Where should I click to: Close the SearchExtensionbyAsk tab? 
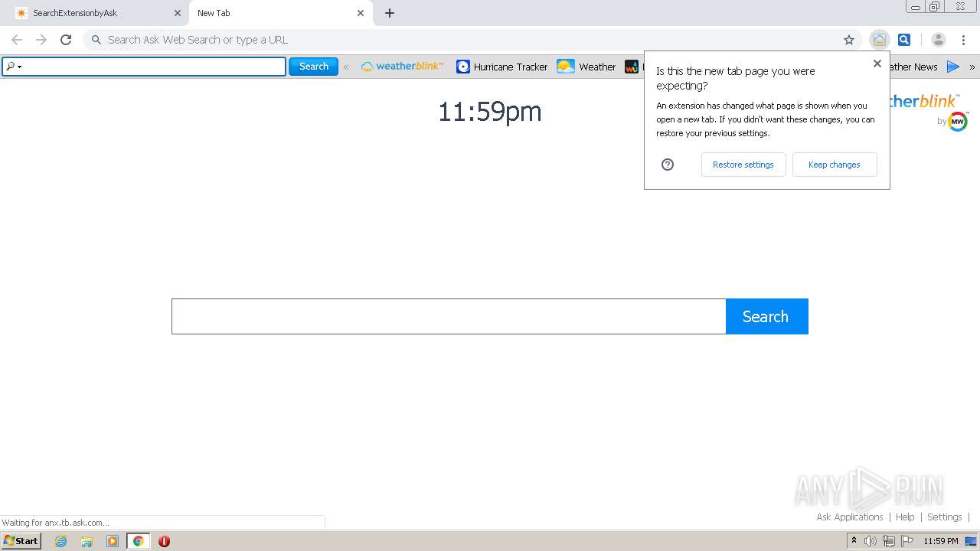178,13
